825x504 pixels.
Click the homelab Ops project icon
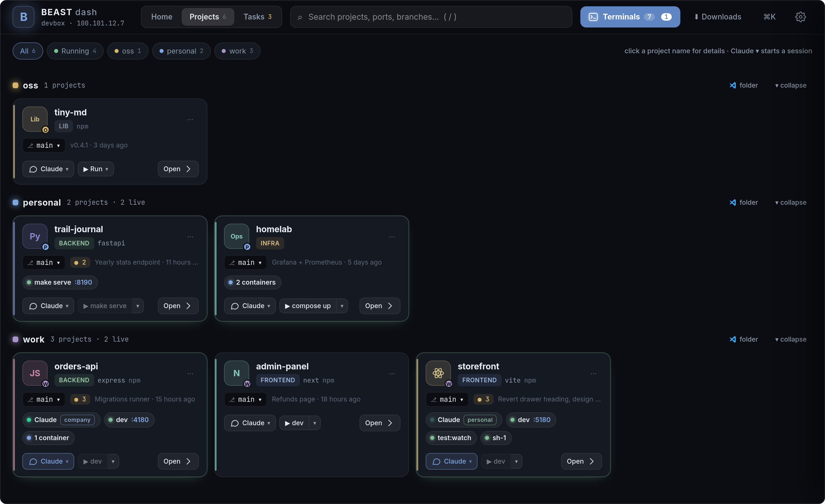point(236,236)
